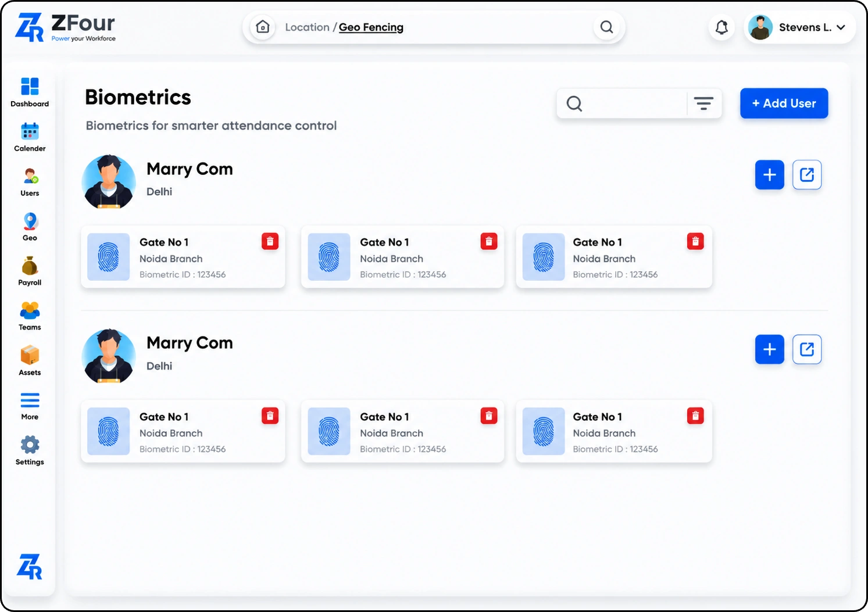Open Teams in sidebar
Viewport: 868px width, 612px height.
(30, 316)
